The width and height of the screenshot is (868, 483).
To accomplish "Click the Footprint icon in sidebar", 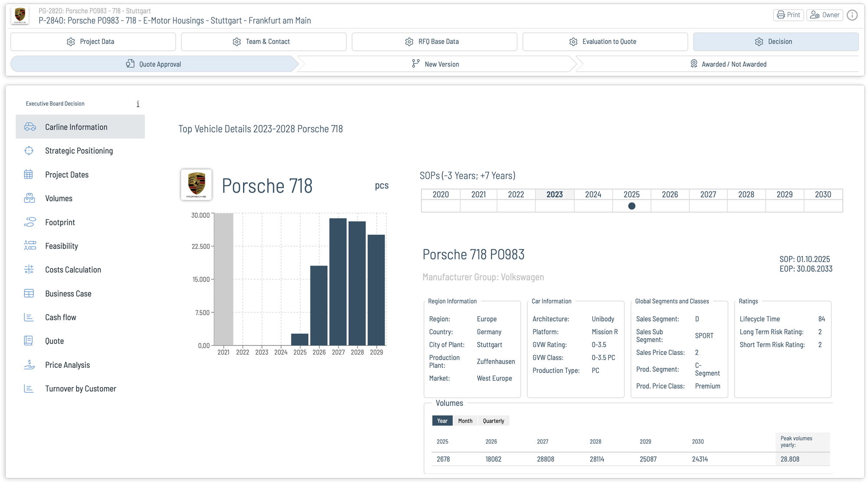I will point(30,222).
